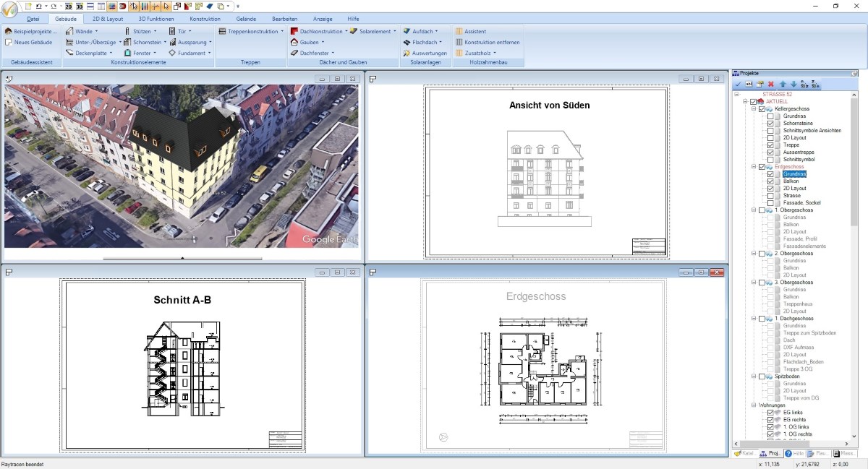
Task: Click the blue up arrow in Projekte toolbar
Action: click(x=783, y=85)
